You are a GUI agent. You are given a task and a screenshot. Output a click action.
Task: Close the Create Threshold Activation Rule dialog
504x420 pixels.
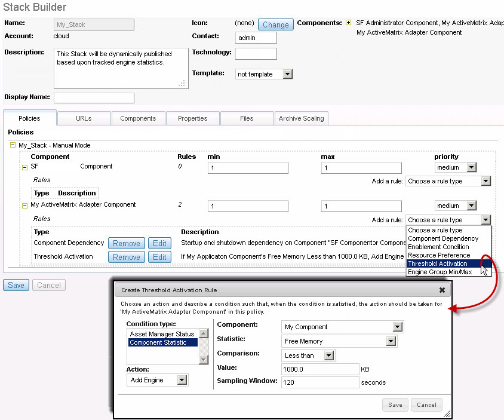[x=442, y=290]
